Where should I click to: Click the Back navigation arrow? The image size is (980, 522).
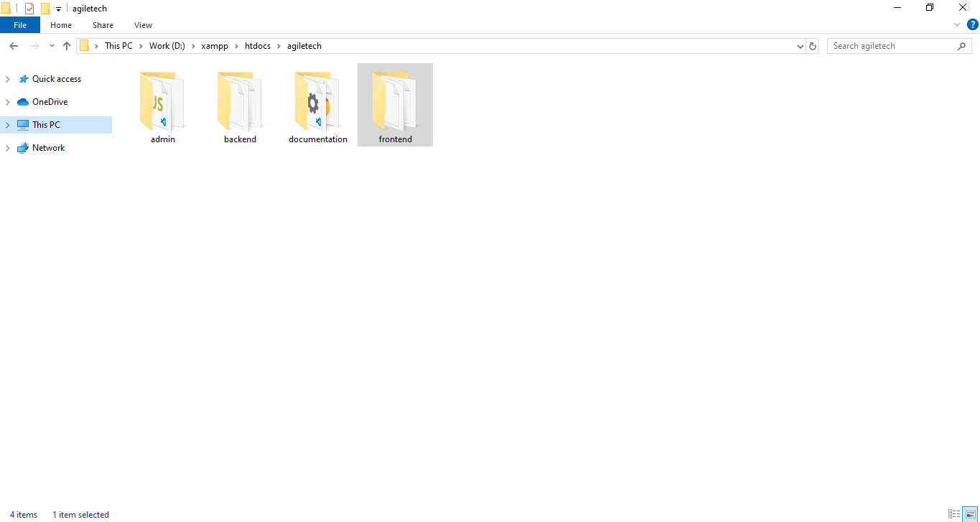coord(13,46)
